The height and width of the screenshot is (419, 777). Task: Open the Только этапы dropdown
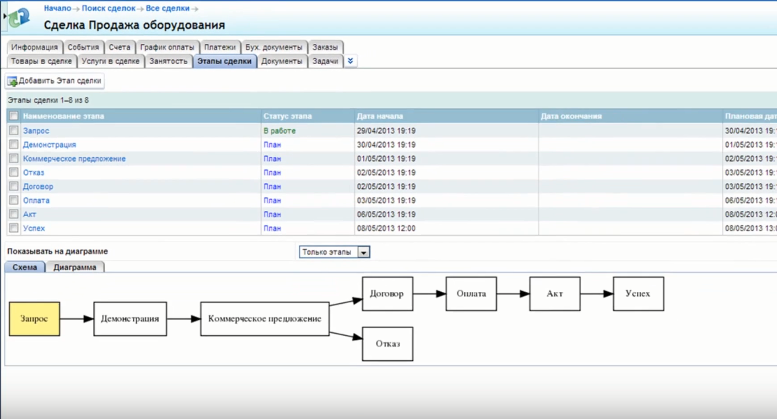pyautogui.click(x=364, y=252)
